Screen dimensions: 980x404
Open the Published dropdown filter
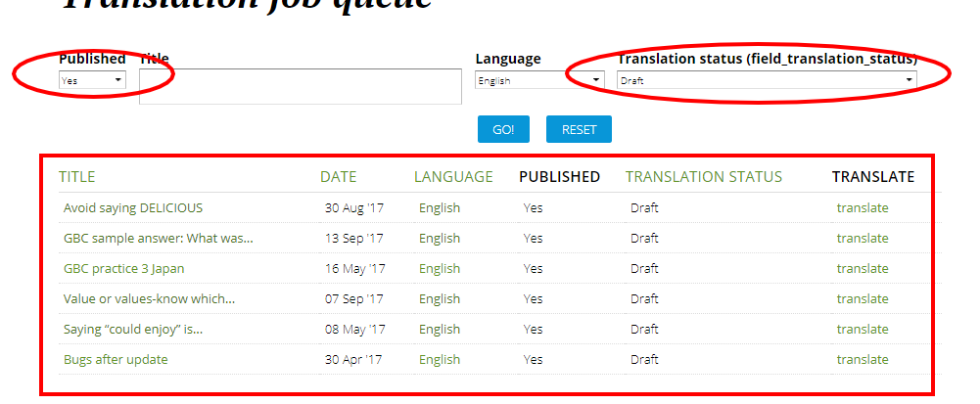(92, 81)
